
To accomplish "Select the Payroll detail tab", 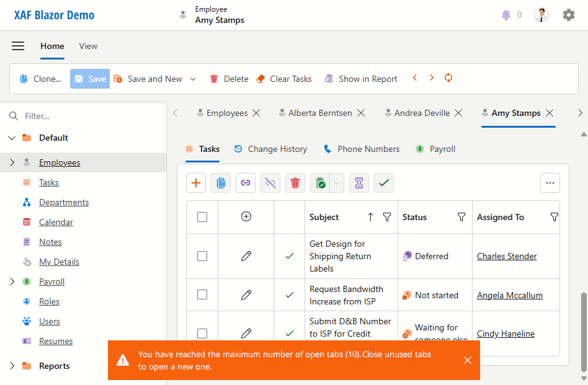I will (435, 149).
